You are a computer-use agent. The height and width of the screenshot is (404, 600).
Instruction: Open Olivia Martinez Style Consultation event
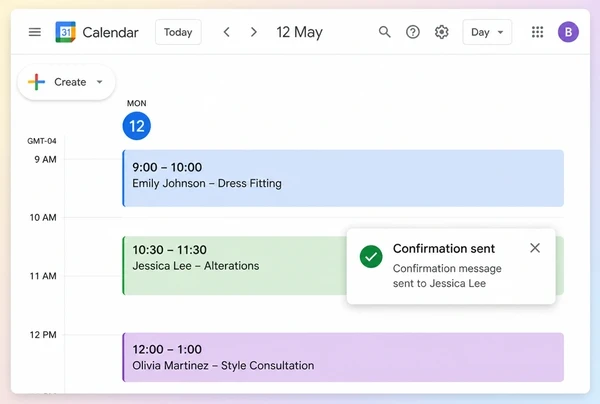pos(343,357)
